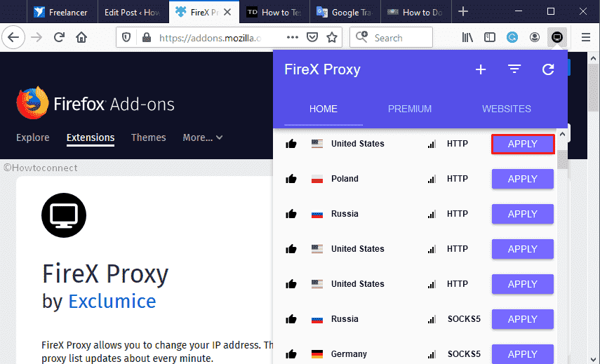Image resolution: width=600 pixels, height=364 pixels.
Task: Click the Poland country name
Action: pyautogui.click(x=345, y=179)
